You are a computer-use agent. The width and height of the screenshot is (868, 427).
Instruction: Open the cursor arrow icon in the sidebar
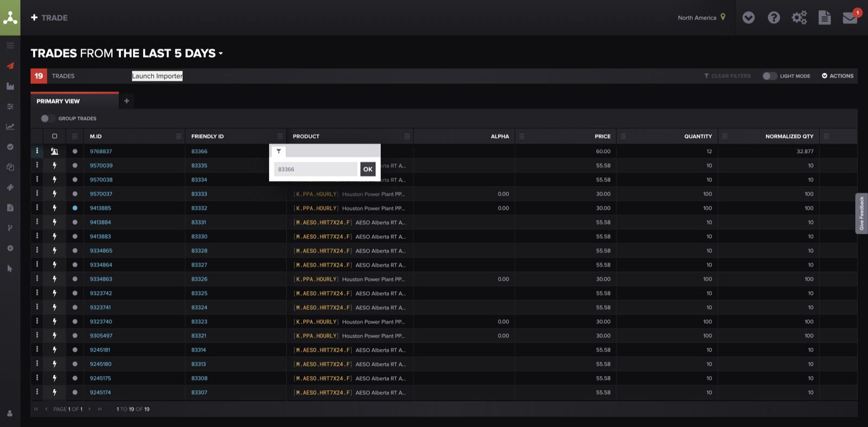[x=10, y=268]
